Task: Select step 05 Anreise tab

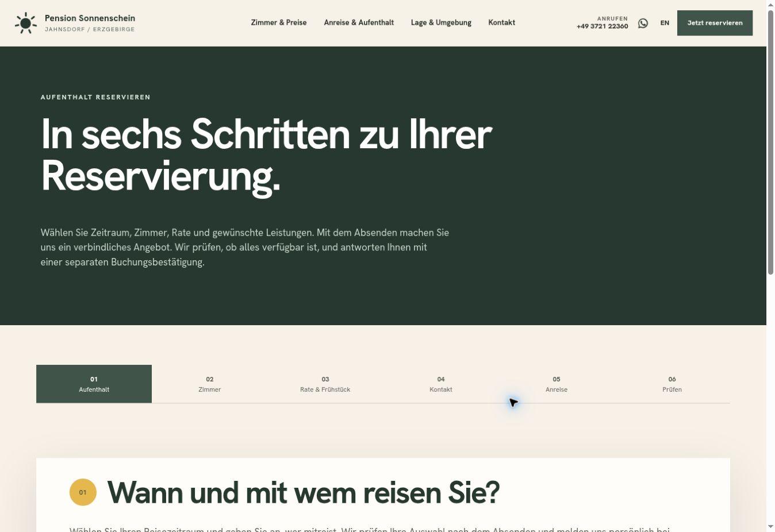Action: click(557, 384)
